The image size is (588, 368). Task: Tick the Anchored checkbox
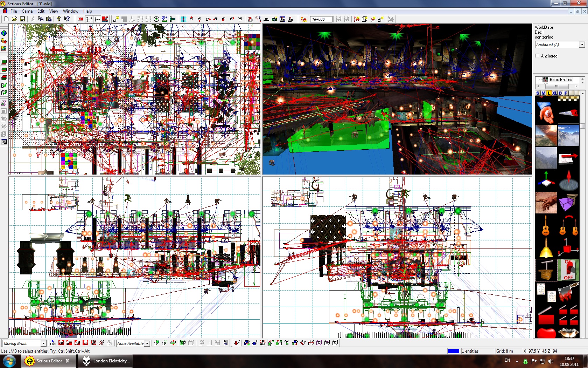click(x=537, y=56)
